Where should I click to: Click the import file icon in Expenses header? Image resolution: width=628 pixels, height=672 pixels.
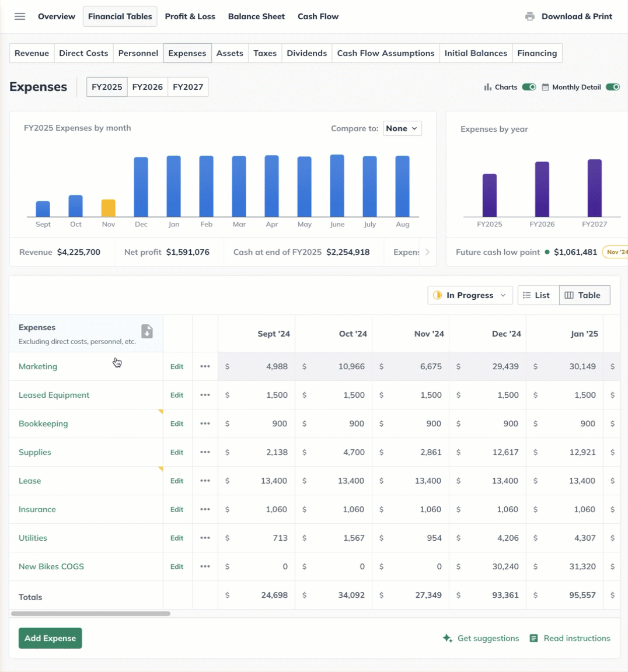(147, 331)
